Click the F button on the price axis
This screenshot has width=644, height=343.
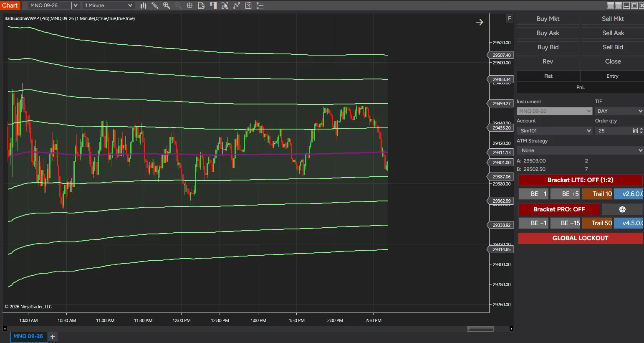(509, 18)
